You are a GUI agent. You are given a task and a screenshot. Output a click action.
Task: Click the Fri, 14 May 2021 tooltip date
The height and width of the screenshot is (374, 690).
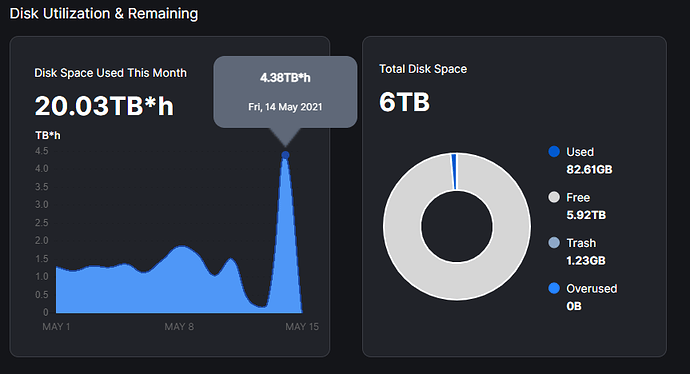pyautogui.click(x=285, y=107)
